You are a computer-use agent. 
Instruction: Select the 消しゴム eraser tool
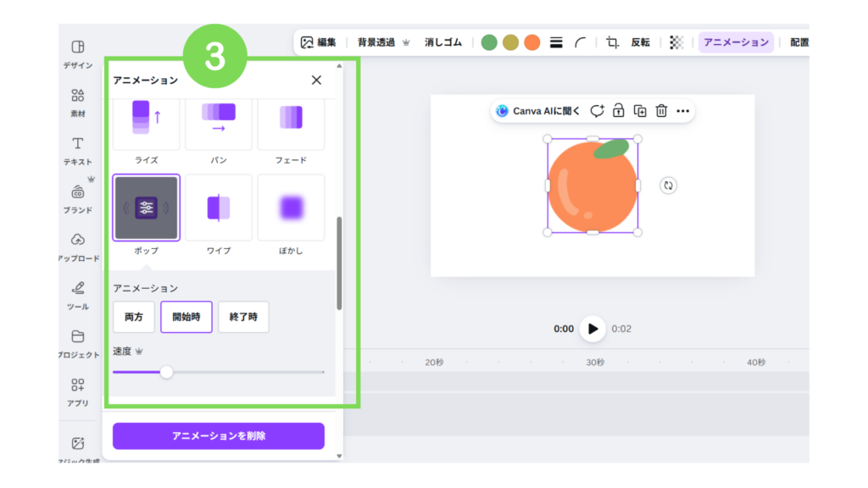tap(442, 40)
